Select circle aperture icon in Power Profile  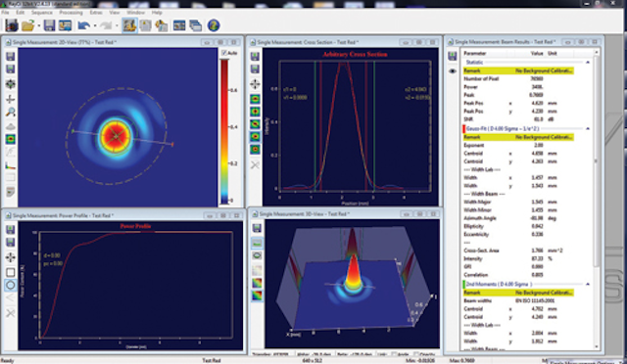point(11,286)
